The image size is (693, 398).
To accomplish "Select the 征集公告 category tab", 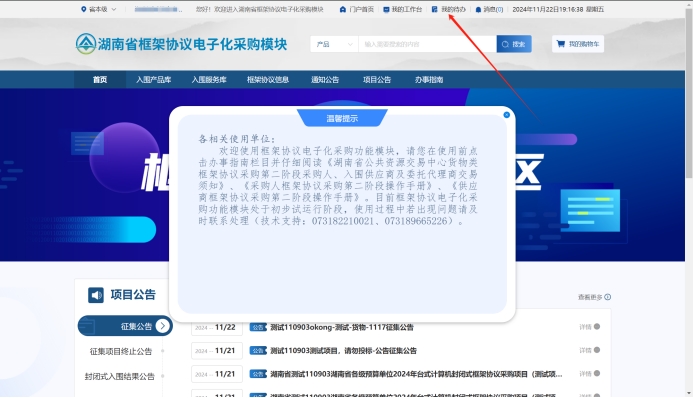I will click(125, 326).
